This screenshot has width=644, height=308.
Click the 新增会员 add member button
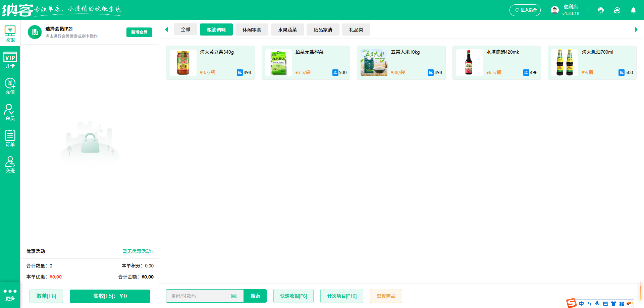click(139, 32)
